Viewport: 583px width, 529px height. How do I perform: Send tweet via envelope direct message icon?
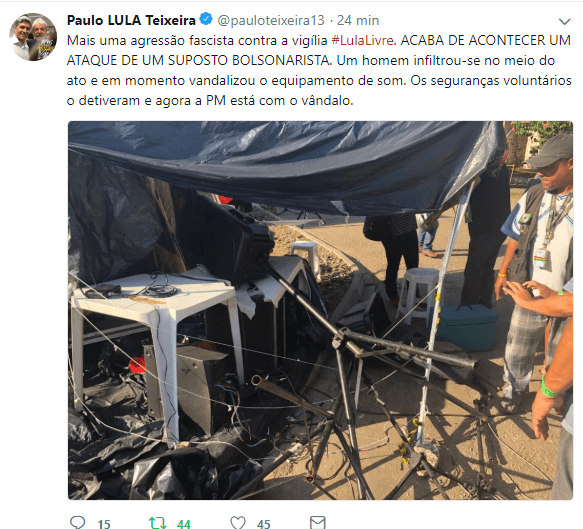click(x=318, y=522)
